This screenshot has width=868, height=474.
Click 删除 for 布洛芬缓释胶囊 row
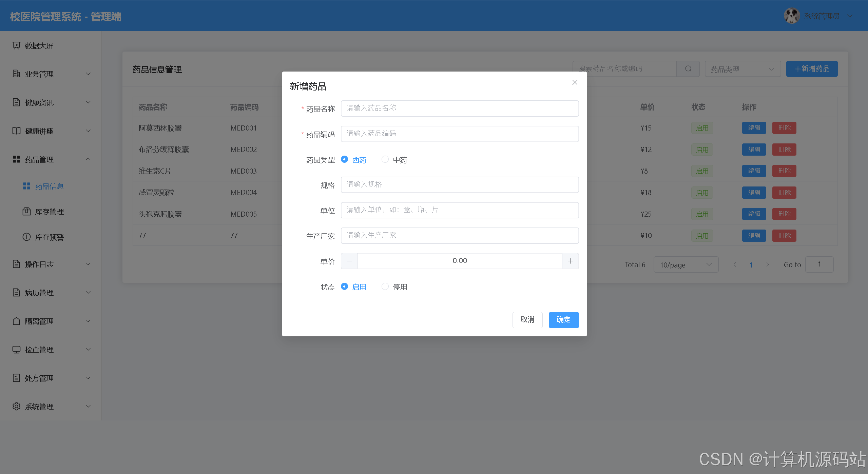point(784,149)
